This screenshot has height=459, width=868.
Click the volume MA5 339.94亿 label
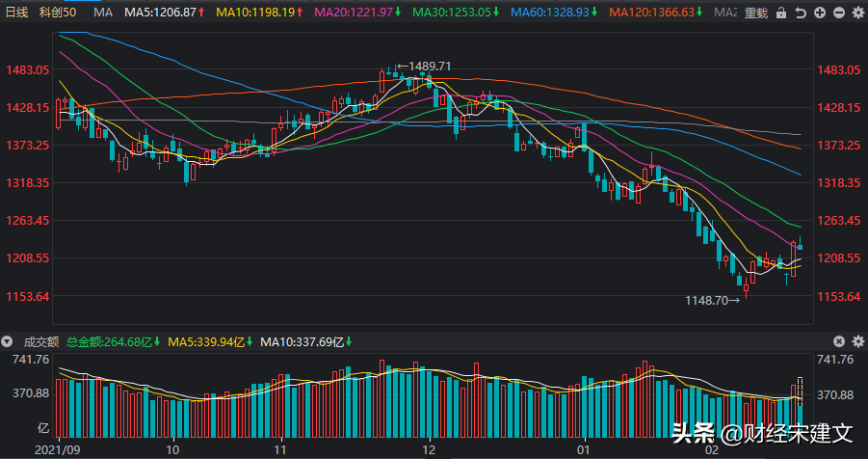212,341
